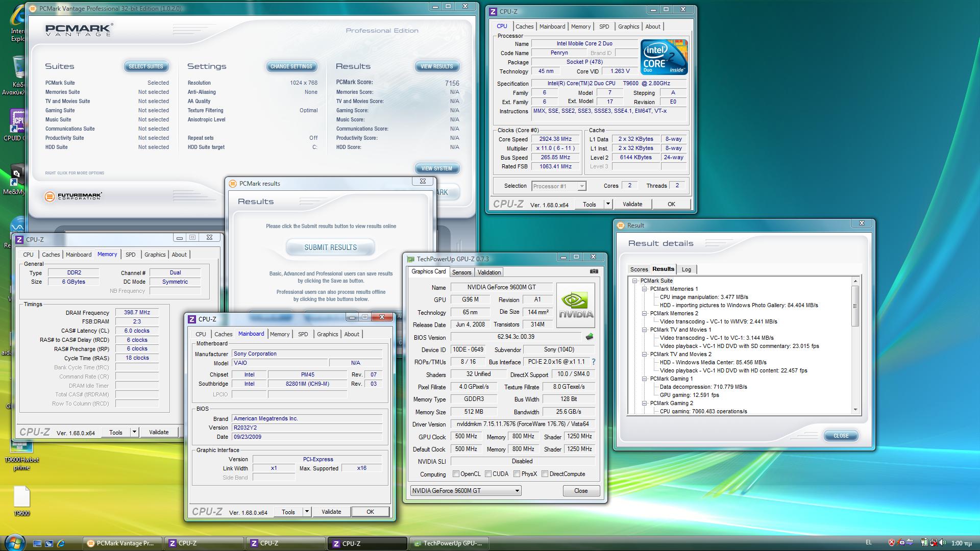Open the Windows Start orb

(14, 542)
